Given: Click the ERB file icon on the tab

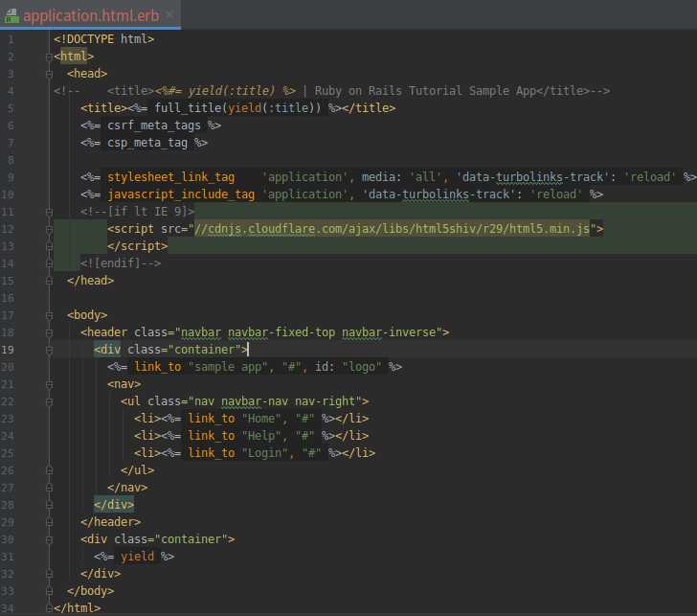Looking at the screenshot, I should pyautogui.click(x=11, y=16).
